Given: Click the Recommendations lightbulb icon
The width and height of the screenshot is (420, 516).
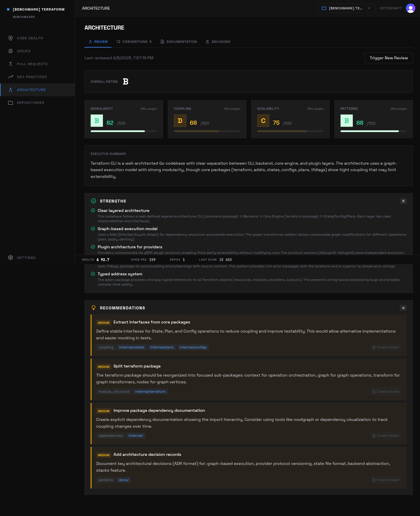Looking at the screenshot, I should pyautogui.click(x=94, y=308).
